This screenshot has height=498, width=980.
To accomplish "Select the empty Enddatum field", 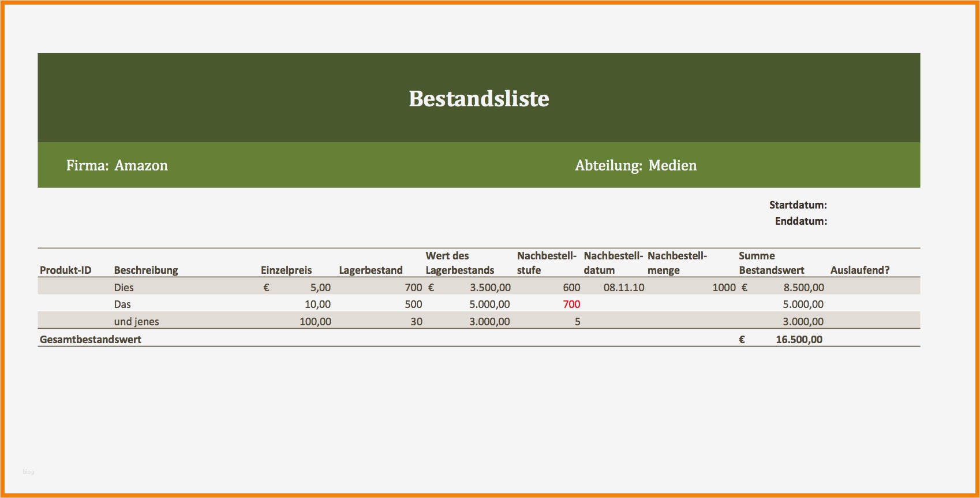I will click(x=874, y=221).
